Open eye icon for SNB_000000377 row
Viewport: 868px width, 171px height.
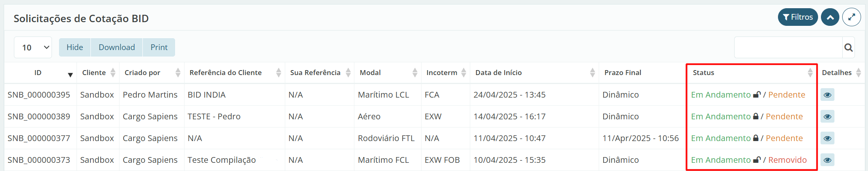(827, 138)
